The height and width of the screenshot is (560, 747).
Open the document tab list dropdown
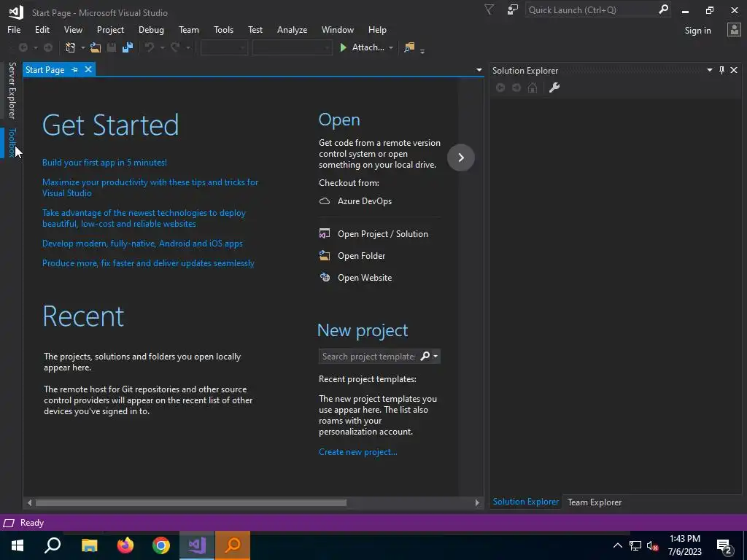pos(479,70)
